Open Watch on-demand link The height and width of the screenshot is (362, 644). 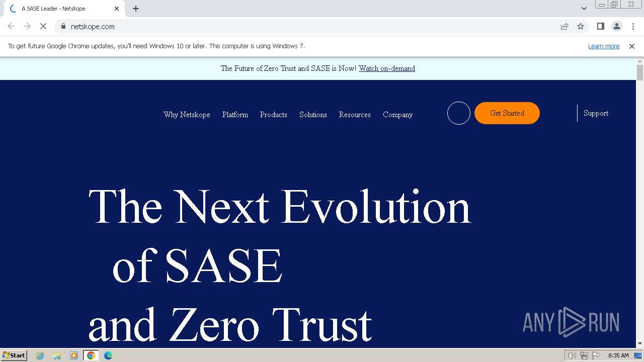(x=387, y=68)
